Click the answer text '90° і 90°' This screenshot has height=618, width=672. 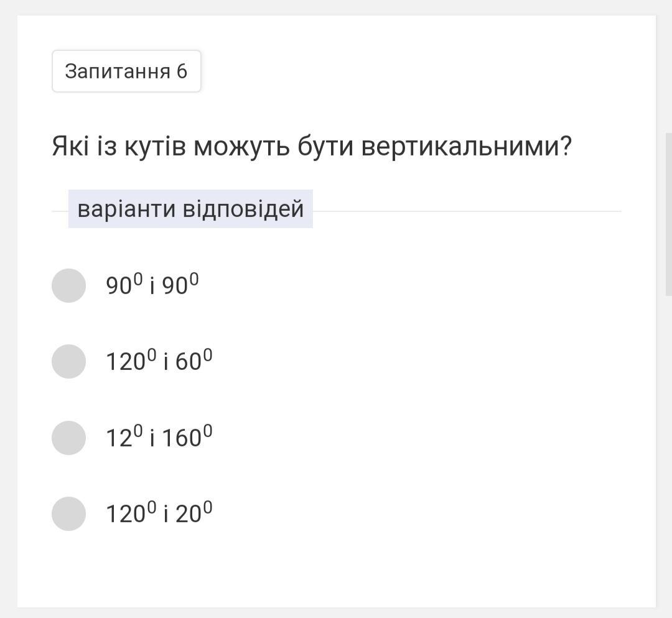coord(152,285)
